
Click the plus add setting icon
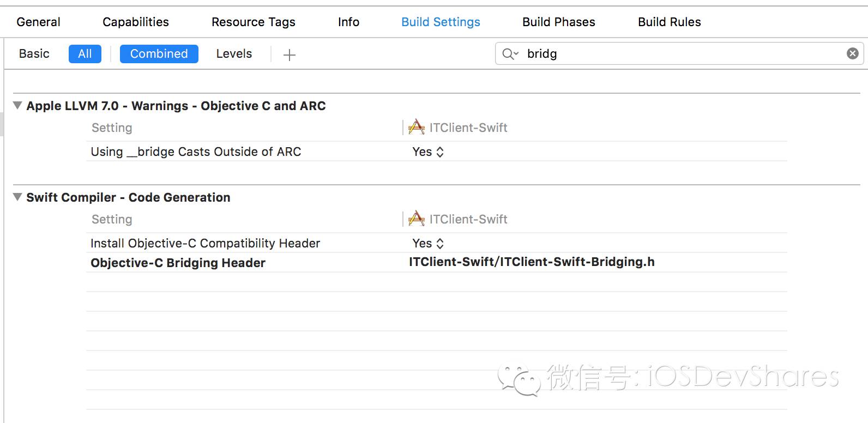(290, 55)
